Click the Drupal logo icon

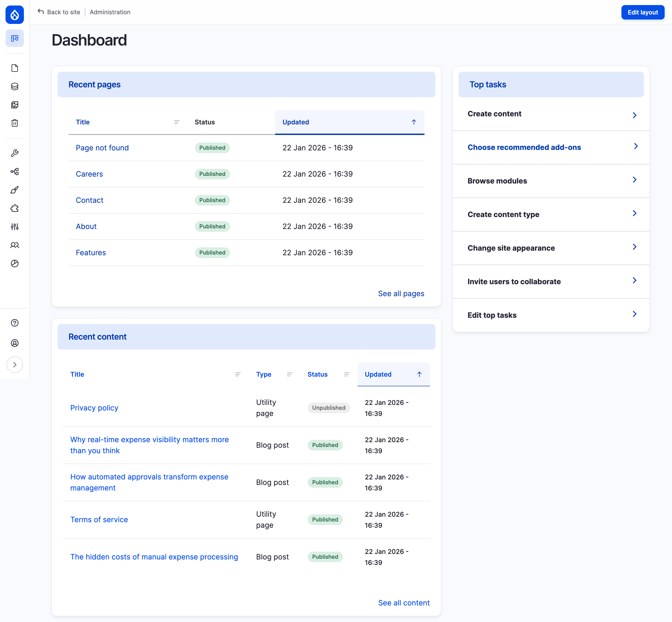coord(14,14)
